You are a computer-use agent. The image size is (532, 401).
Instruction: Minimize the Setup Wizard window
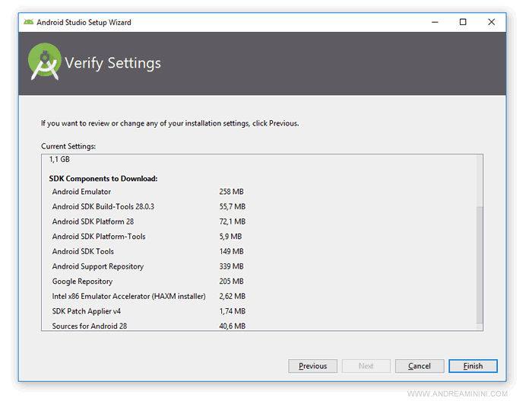tap(435, 22)
